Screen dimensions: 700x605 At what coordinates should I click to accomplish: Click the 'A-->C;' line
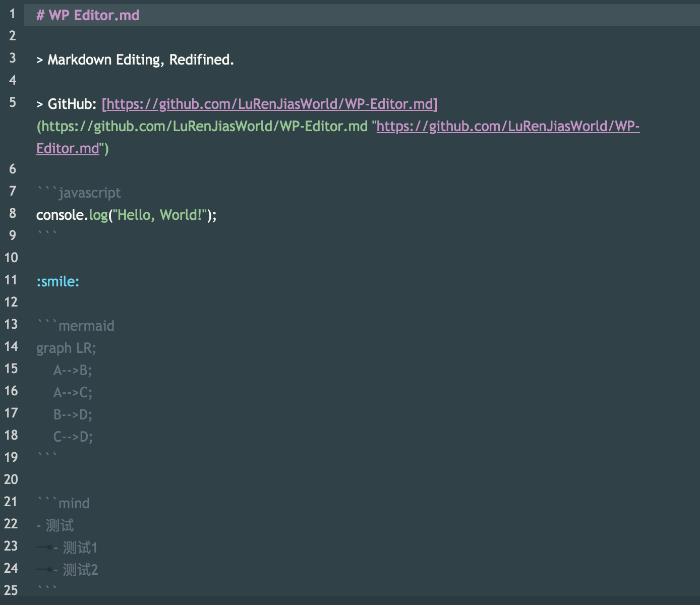[73, 392]
